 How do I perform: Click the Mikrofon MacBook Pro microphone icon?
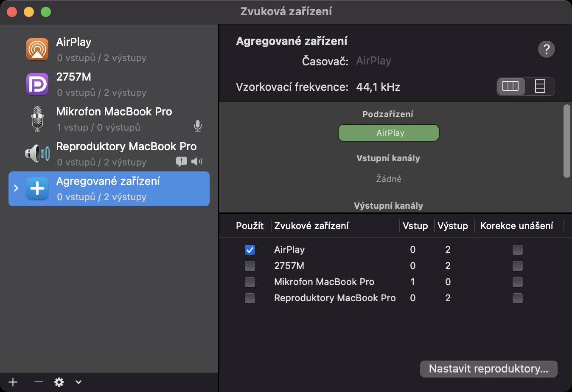point(37,119)
